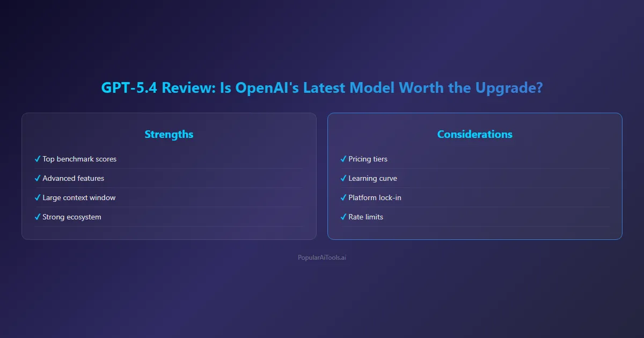Screen dimensions: 644x338
Task: Click the Advanced features list item
Action: tap(74, 178)
